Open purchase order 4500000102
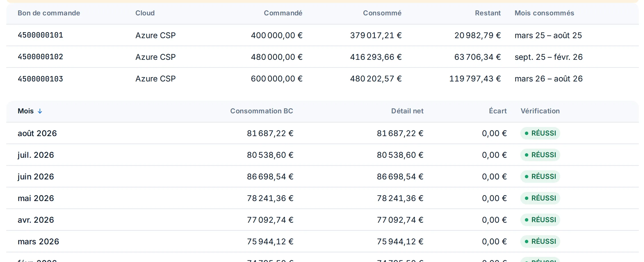Viewport: 644px width, 262px height. click(40, 57)
